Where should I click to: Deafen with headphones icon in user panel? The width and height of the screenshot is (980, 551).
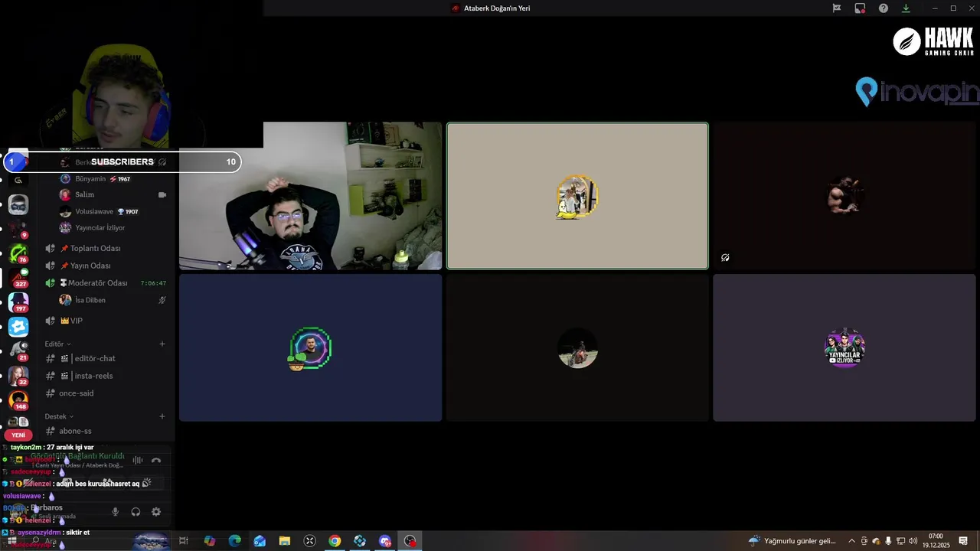coord(136,512)
